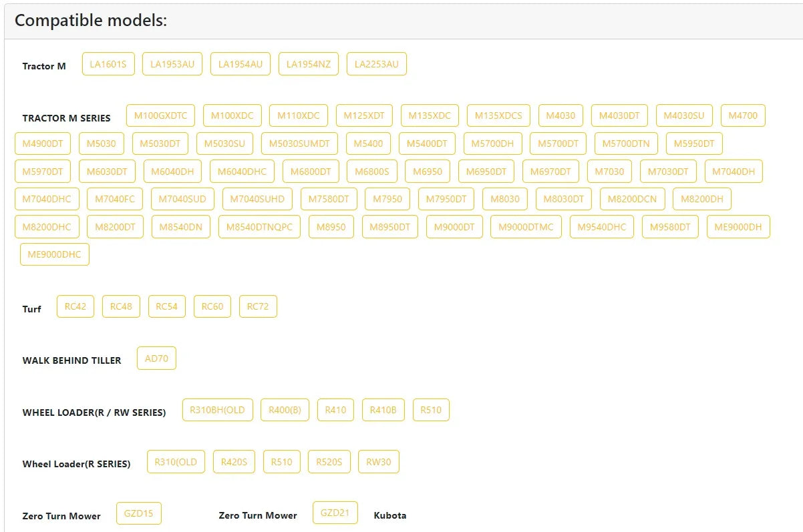
Task: Click the M9000DTMC tag
Action: click(x=526, y=227)
